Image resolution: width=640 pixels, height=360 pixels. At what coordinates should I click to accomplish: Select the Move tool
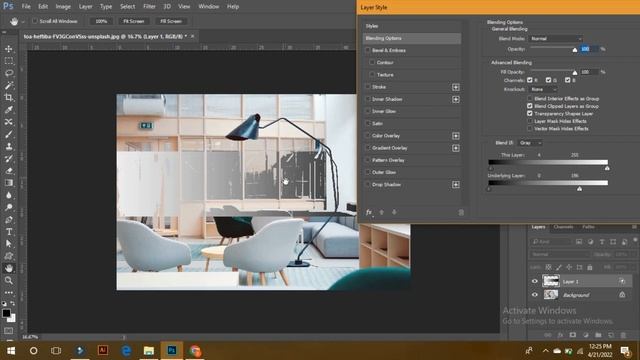(x=9, y=49)
